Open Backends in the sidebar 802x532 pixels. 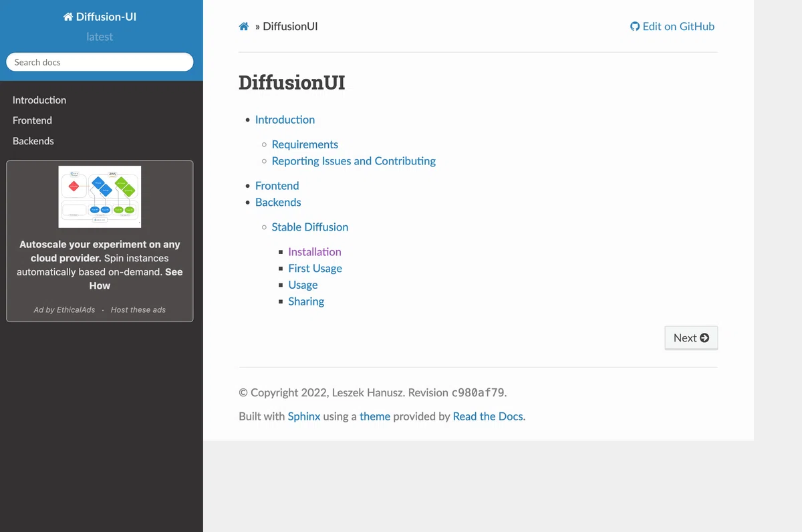tap(33, 141)
